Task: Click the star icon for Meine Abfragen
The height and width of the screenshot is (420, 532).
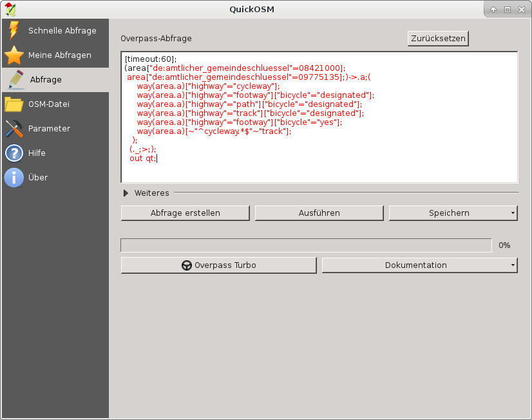Action: [14, 55]
